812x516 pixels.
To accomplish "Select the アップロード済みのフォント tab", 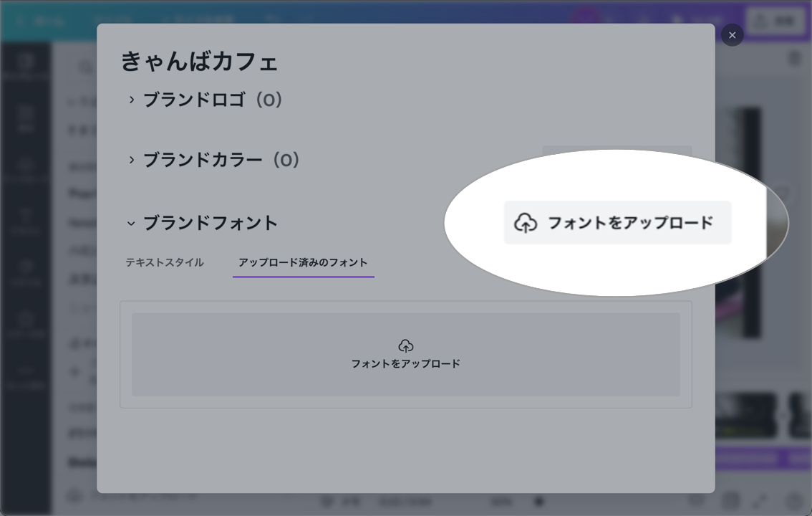I will pos(303,263).
